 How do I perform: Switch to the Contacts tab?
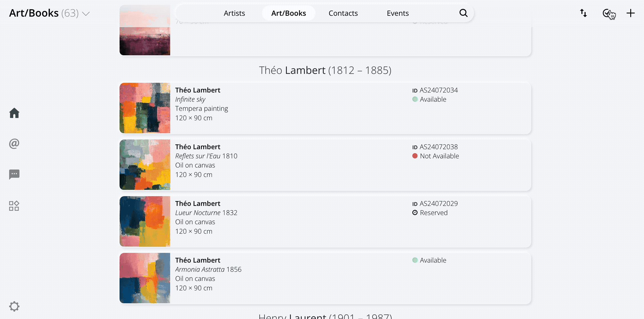click(x=343, y=13)
